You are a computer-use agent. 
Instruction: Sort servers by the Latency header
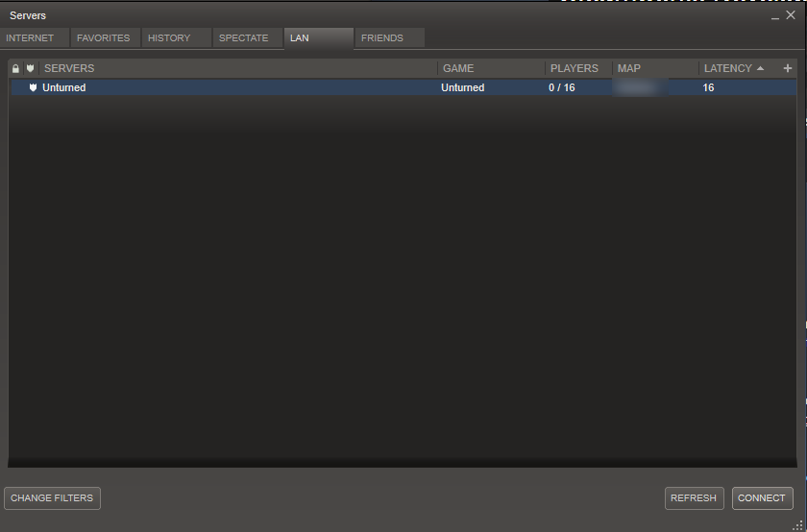coord(728,68)
